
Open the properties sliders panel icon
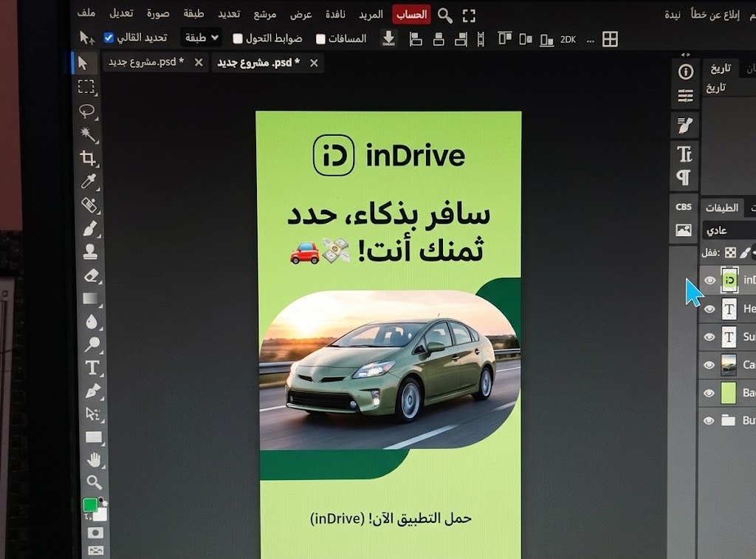point(685,95)
